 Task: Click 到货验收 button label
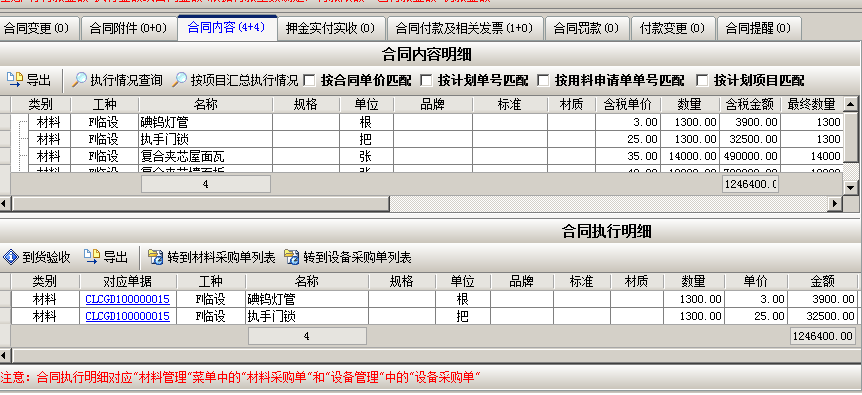[46, 257]
